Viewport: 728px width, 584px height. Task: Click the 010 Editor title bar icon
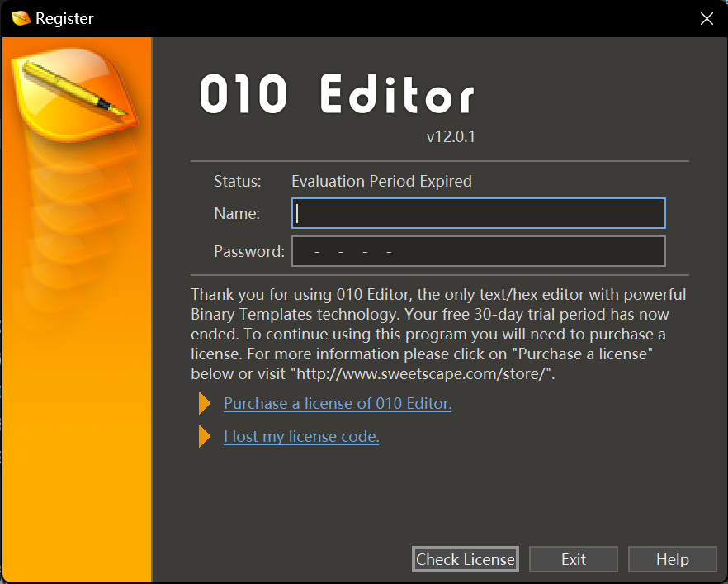[x=21, y=18]
